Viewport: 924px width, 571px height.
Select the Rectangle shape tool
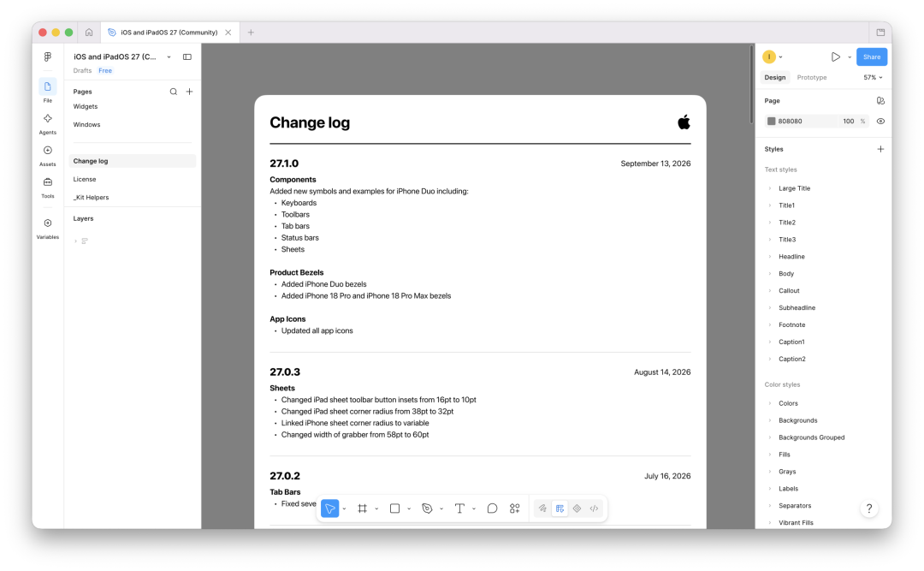(x=394, y=509)
